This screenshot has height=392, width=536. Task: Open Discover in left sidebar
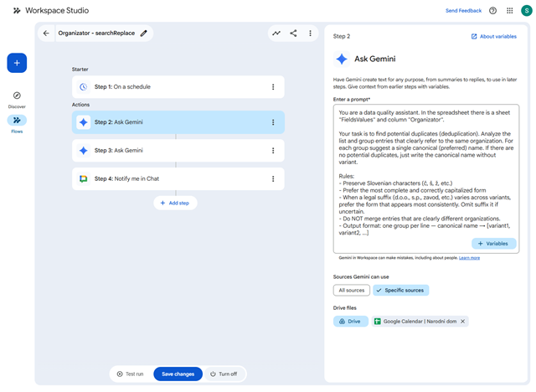coord(17,100)
